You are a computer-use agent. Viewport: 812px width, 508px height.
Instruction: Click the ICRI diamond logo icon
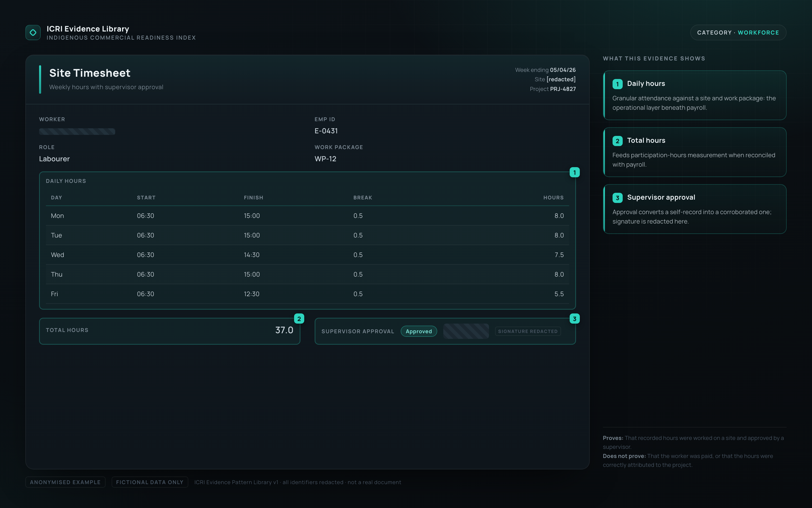[x=33, y=33]
